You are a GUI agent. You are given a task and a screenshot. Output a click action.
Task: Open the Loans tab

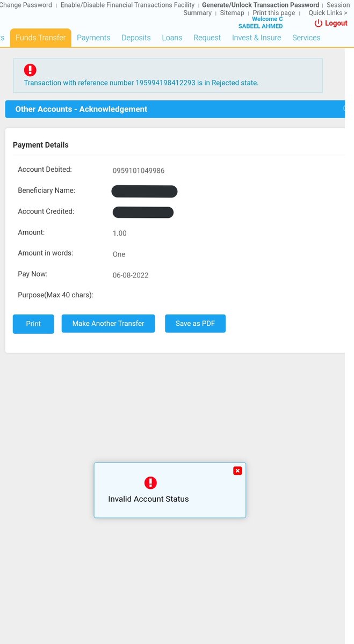point(172,38)
